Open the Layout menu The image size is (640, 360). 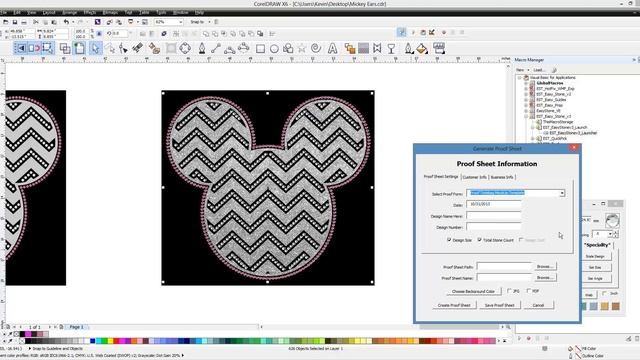(49, 13)
